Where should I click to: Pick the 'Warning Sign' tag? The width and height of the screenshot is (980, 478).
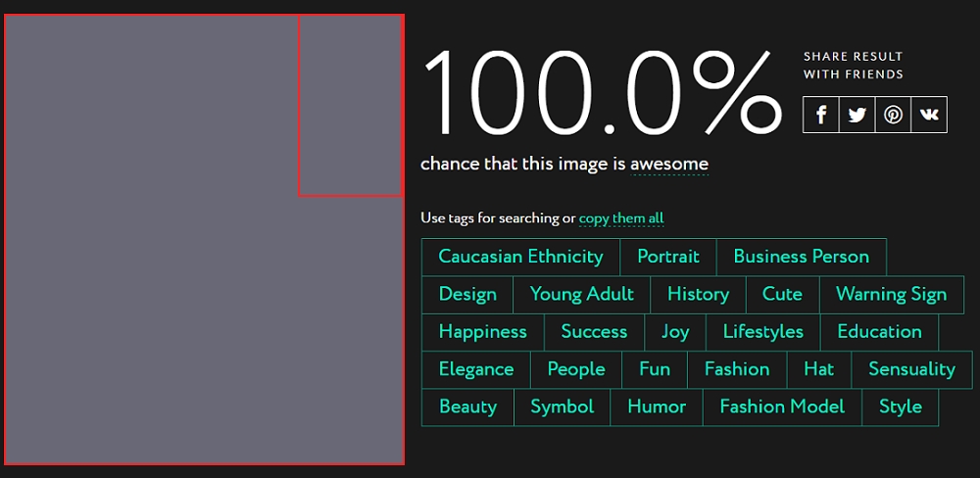(x=891, y=294)
